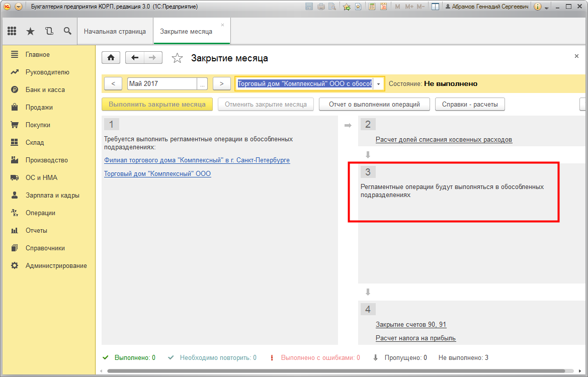Screen dimensions: 588x377
Task: Open the 1C main menu dropdown icon
Action: (x=19, y=7)
